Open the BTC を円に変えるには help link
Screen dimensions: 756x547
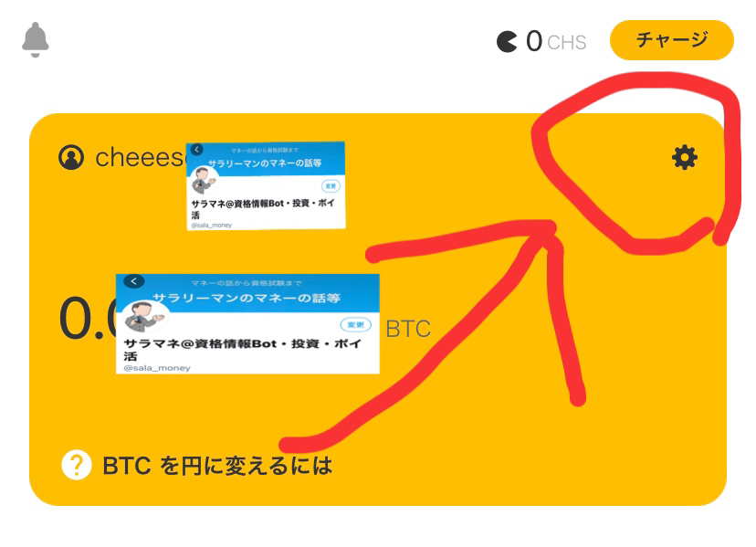pyautogui.click(x=217, y=466)
